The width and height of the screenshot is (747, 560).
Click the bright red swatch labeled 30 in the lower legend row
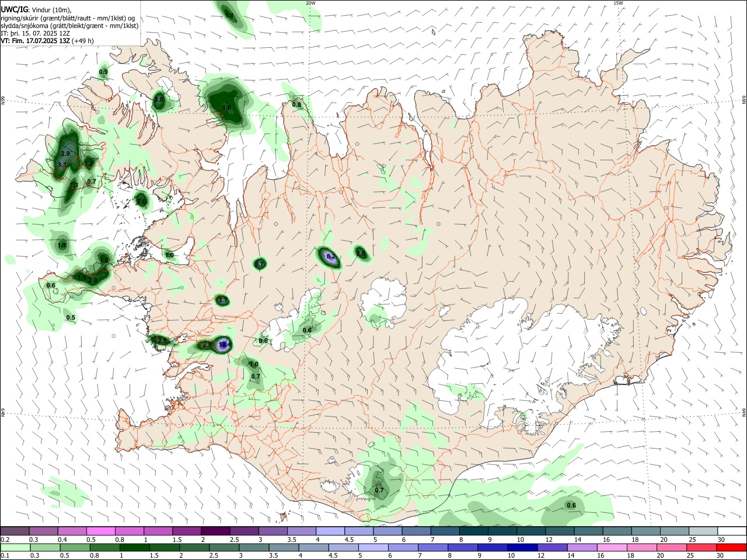(x=731, y=547)
